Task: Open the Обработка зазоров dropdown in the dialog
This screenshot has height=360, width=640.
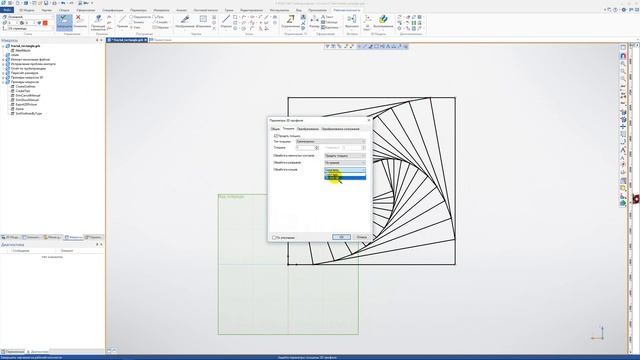Action: pos(345,162)
